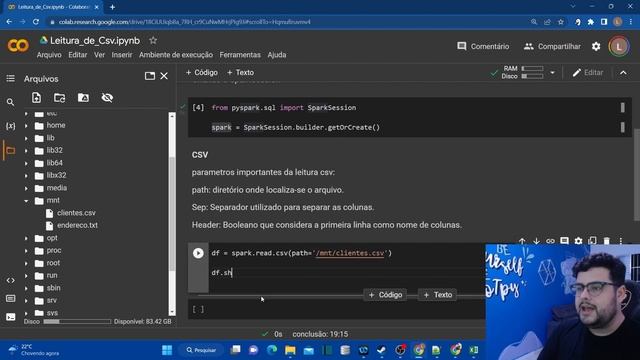Open the Ajuda menu
Viewport: 640px width, 360px height.
(277, 55)
